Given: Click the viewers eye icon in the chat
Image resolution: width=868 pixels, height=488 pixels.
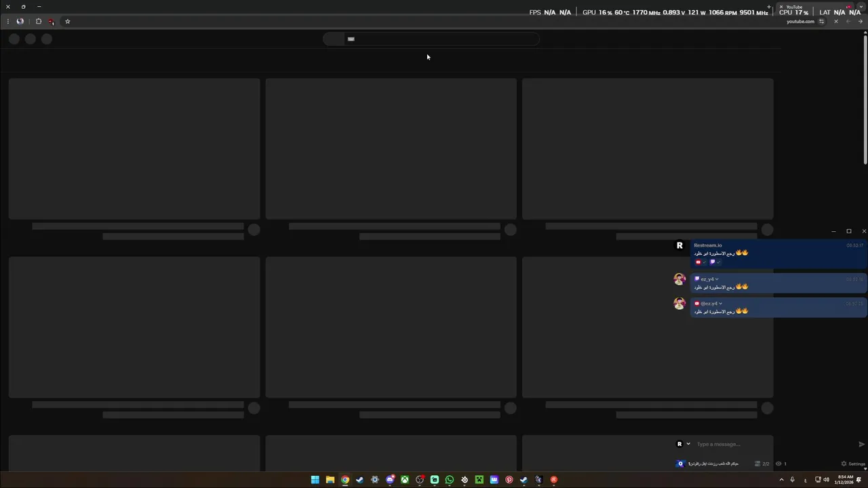Looking at the screenshot, I should 778,464.
